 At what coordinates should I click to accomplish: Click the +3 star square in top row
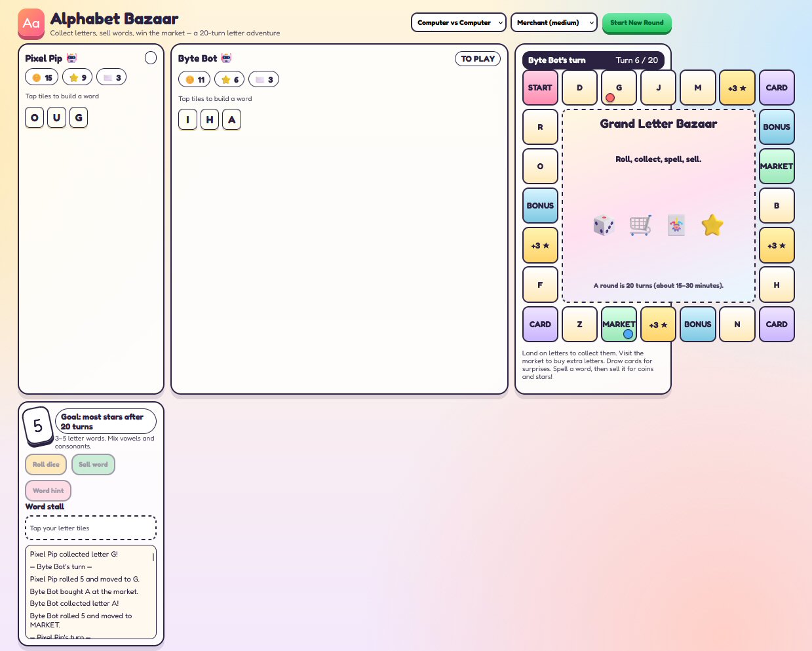(737, 88)
